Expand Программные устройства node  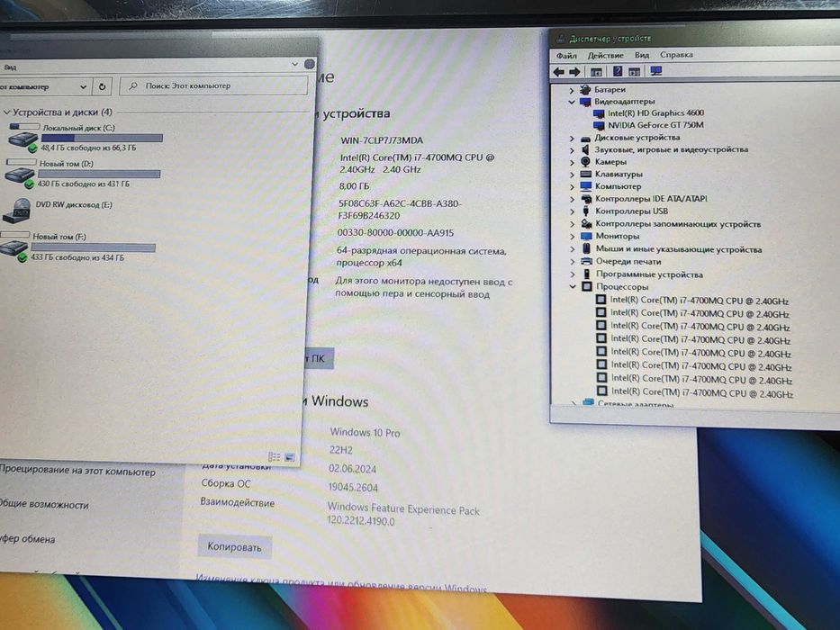click(x=574, y=274)
